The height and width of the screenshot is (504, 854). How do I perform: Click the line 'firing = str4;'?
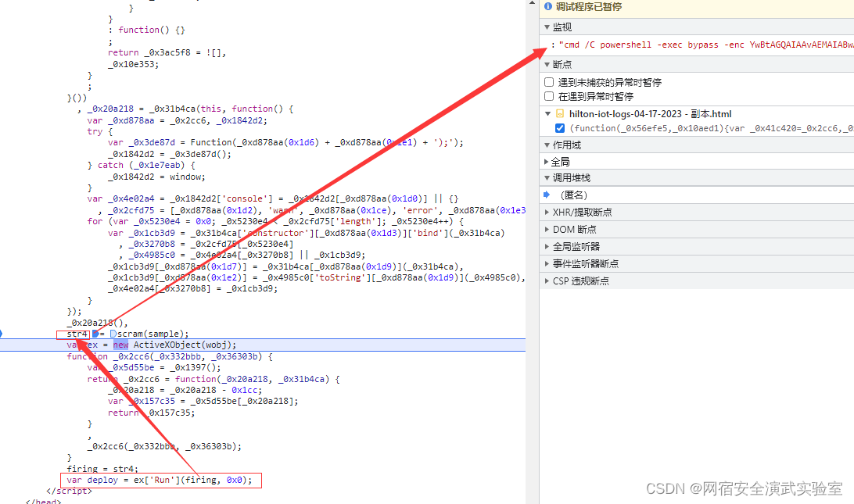[x=102, y=469]
